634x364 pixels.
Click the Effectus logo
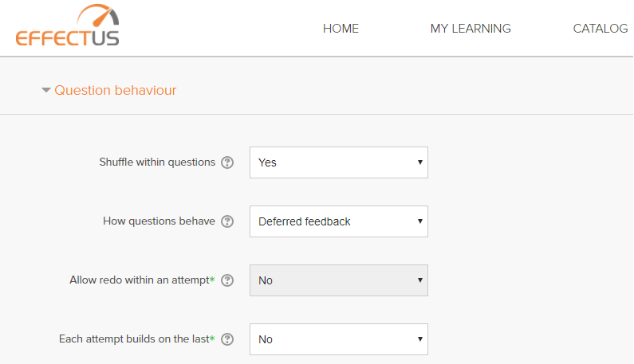point(68,25)
